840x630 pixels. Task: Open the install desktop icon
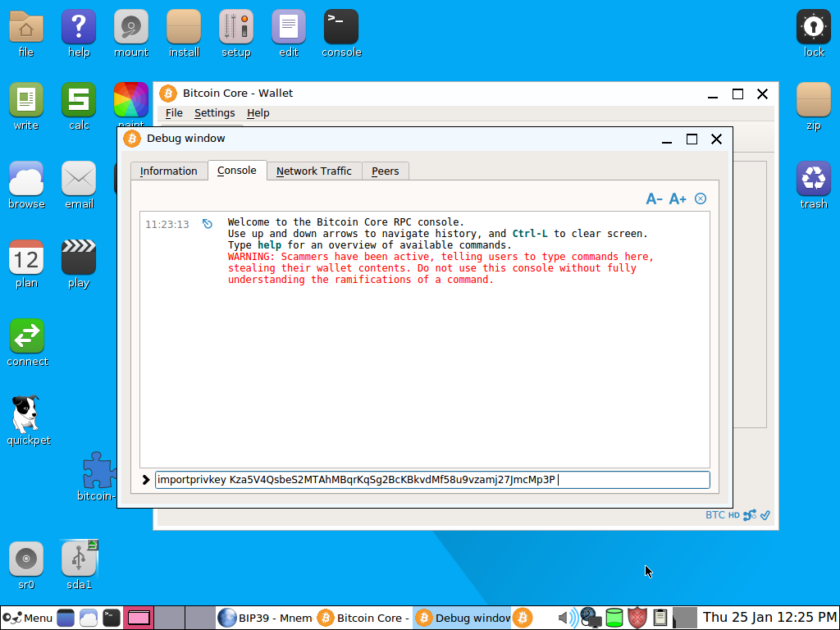pyautogui.click(x=184, y=34)
